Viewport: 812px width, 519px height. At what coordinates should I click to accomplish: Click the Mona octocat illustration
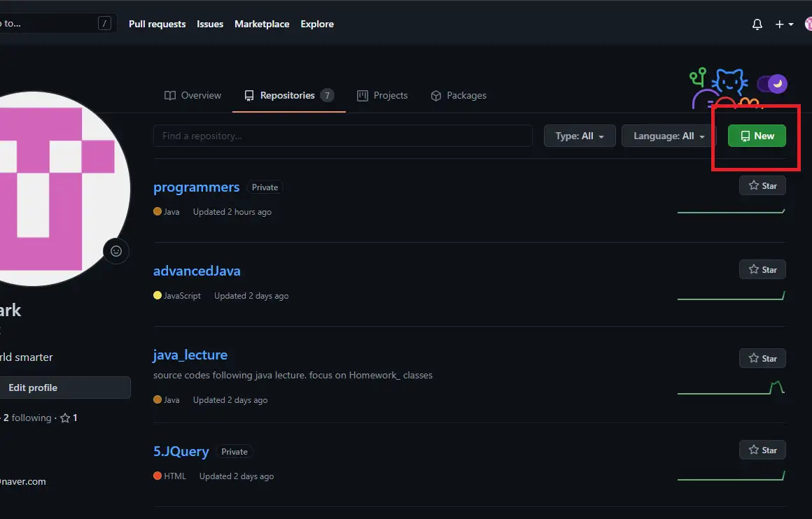tap(729, 82)
